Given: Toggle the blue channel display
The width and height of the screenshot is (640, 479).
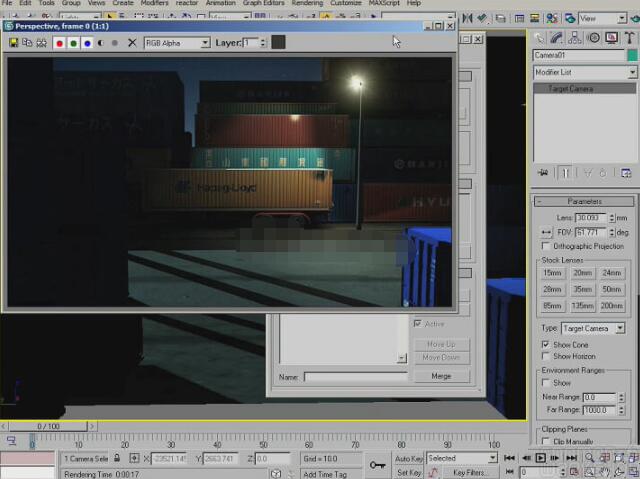Looking at the screenshot, I should coord(87,43).
